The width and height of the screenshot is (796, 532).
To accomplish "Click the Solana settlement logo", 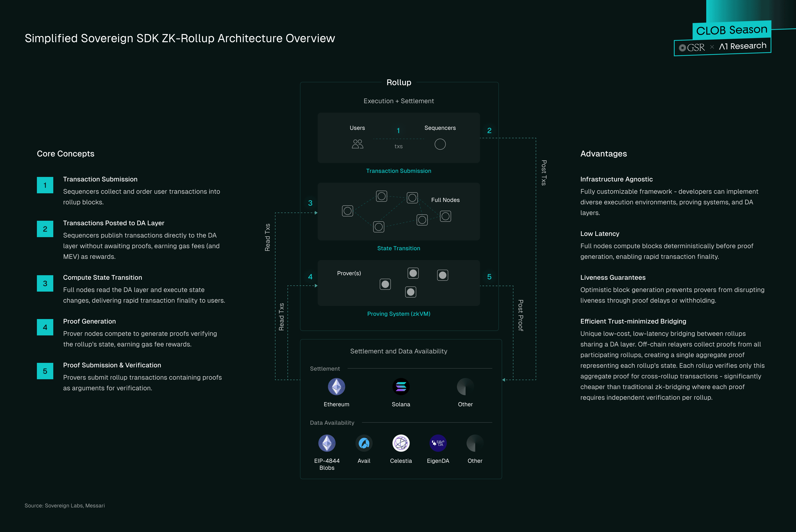I will (401, 386).
